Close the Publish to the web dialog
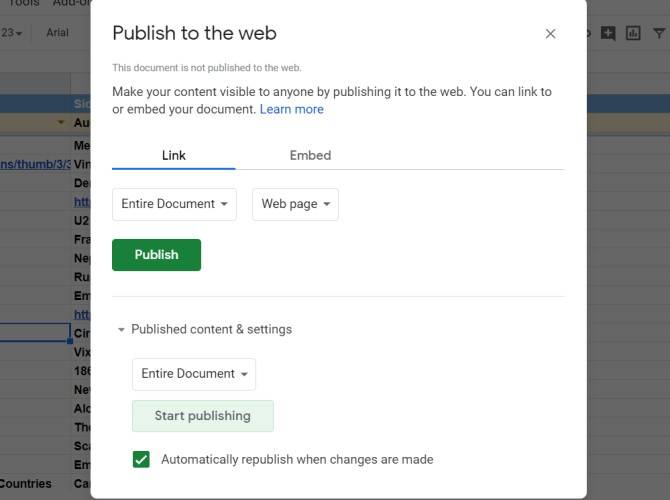This screenshot has height=500, width=670. [x=550, y=34]
